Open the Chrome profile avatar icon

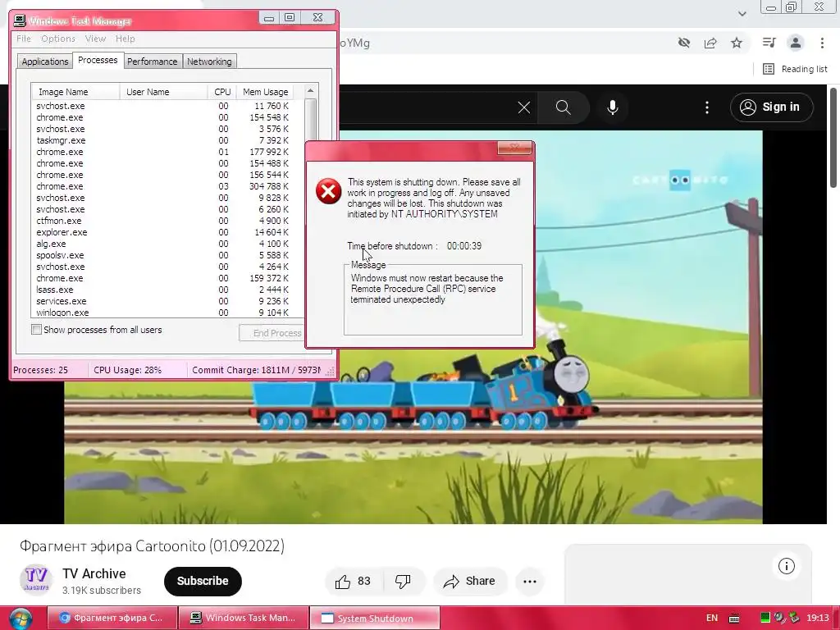coord(796,43)
